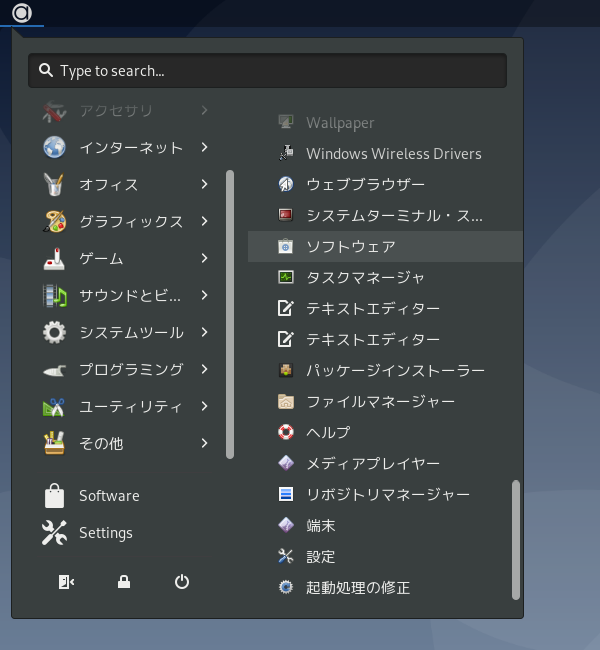600x650 pixels.
Task: Click the category list scrollbar
Action: (x=230, y=314)
